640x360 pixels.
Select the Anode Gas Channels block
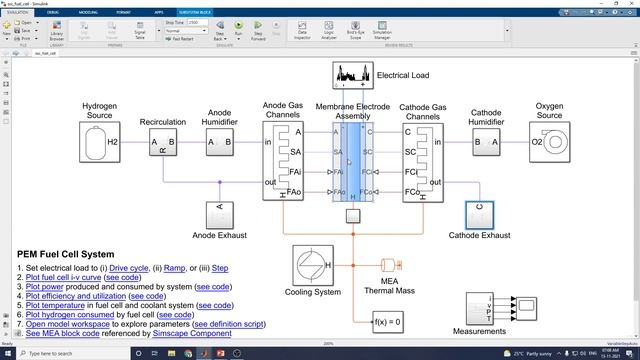click(283, 161)
